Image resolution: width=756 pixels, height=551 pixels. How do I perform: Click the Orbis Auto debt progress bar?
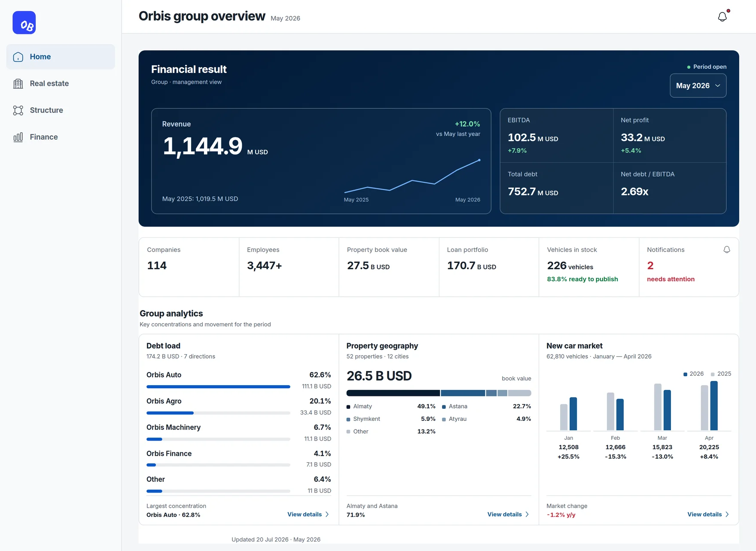[218, 387]
